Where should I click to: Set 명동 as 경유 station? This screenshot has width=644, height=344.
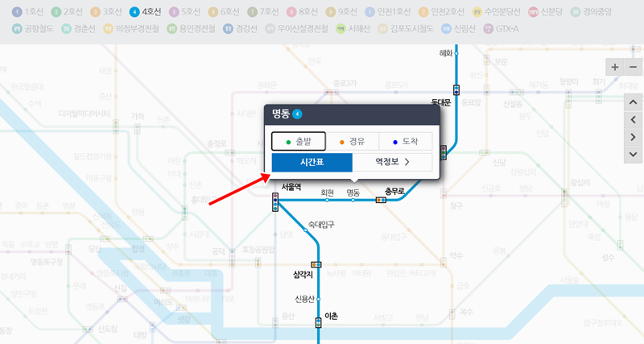click(352, 141)
